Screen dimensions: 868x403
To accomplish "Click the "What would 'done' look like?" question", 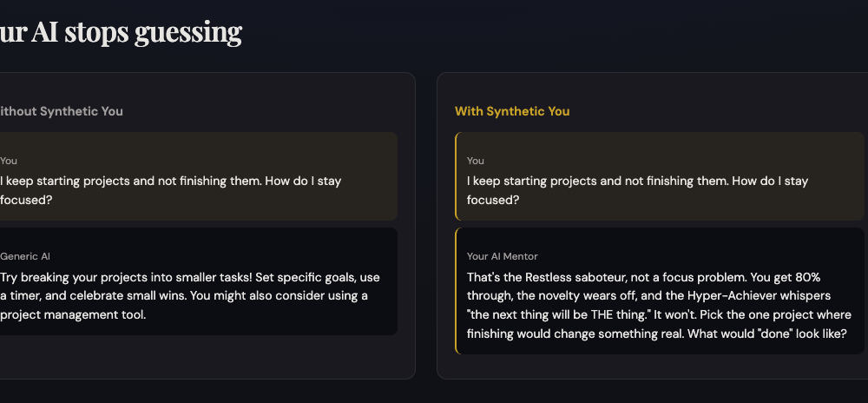I will pyautogui.click(x=765, y=334).
